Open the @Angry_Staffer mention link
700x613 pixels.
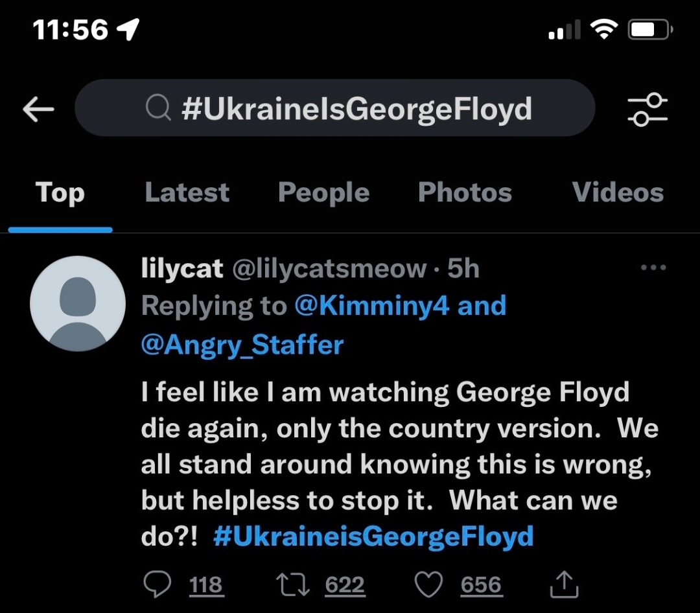click(242, 344)
